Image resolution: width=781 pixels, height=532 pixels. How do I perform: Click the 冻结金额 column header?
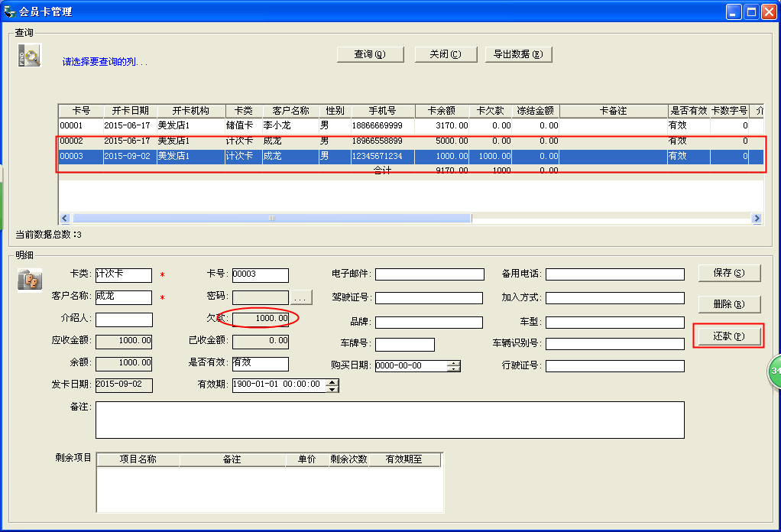pos(536,111)
